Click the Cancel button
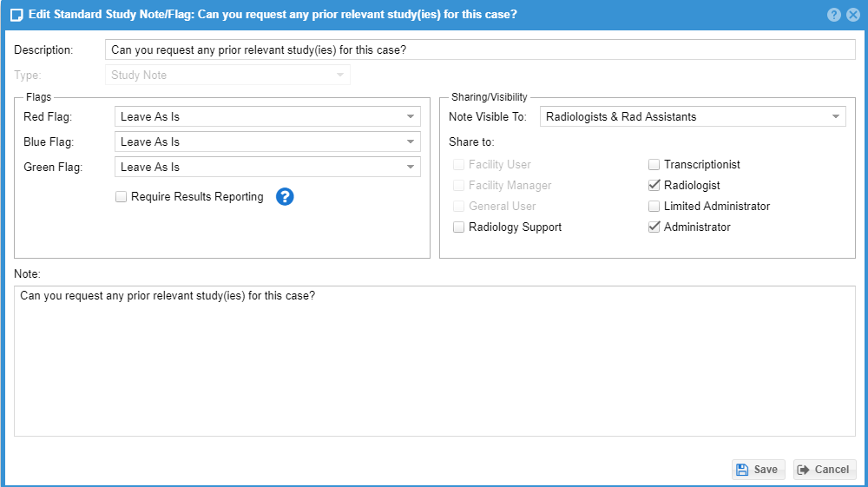This screenshot has width=868, height=487. [x=825, y=470]
